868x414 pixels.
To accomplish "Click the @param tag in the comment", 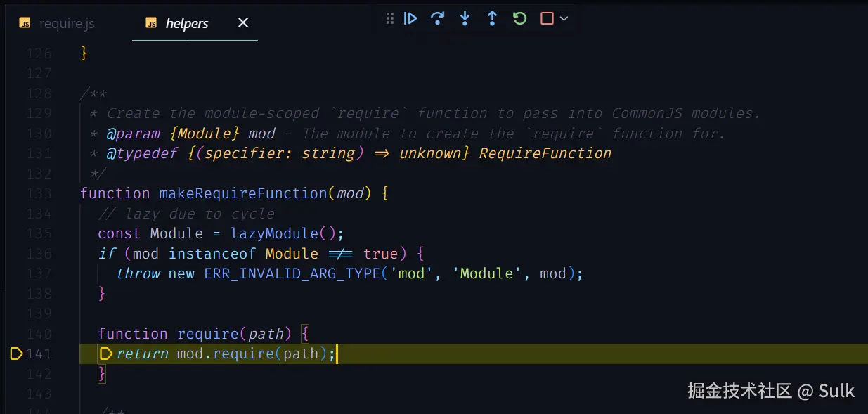I will coord(134,134).
